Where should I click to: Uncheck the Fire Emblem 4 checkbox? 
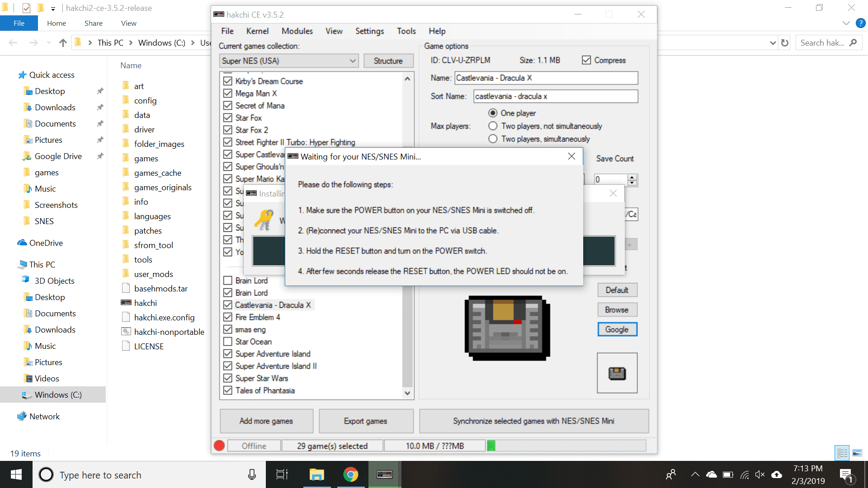click(228, 317)
